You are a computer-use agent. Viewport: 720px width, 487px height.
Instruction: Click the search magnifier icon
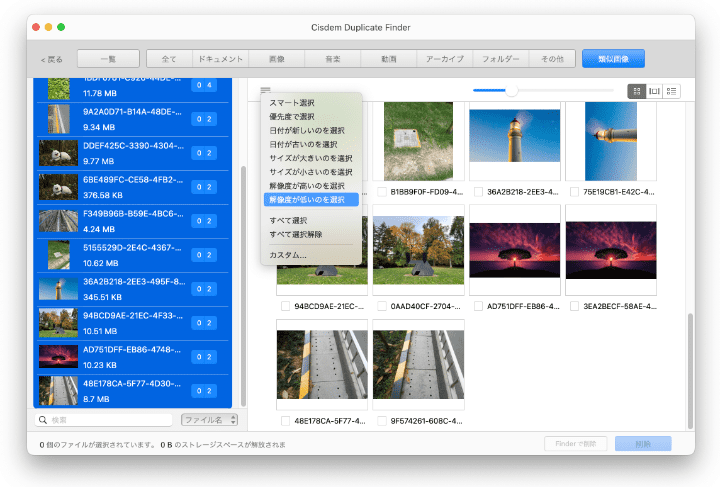click(x=43, y=420)
